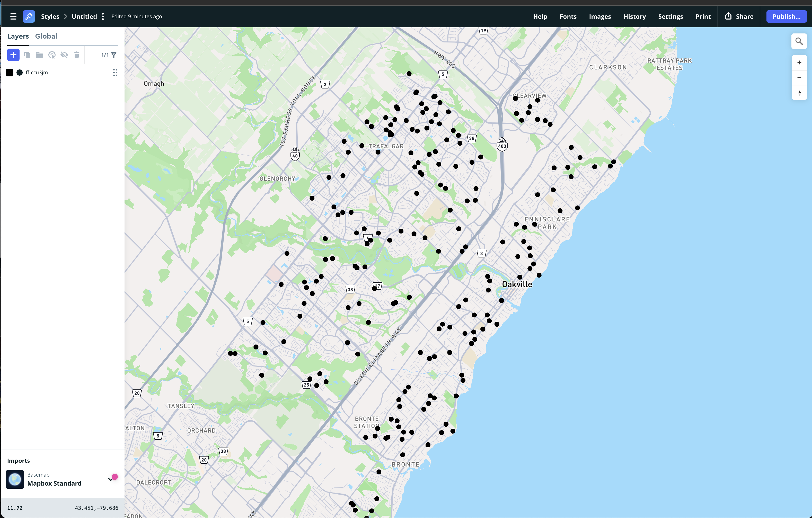Expand the Mapbox Standard basemap chevron
Image resolution: width=812 pixels, height=518 pixels.
(x=110, y=479)
